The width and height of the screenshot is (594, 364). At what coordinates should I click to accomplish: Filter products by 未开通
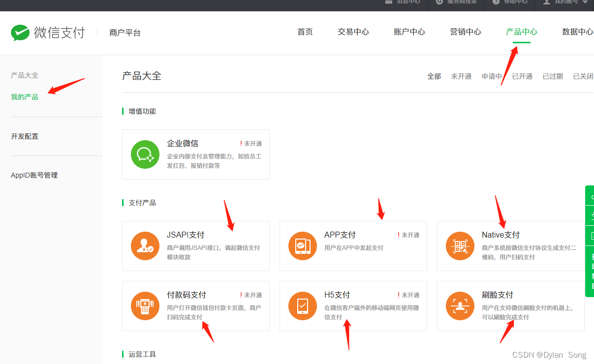point(461,76)
